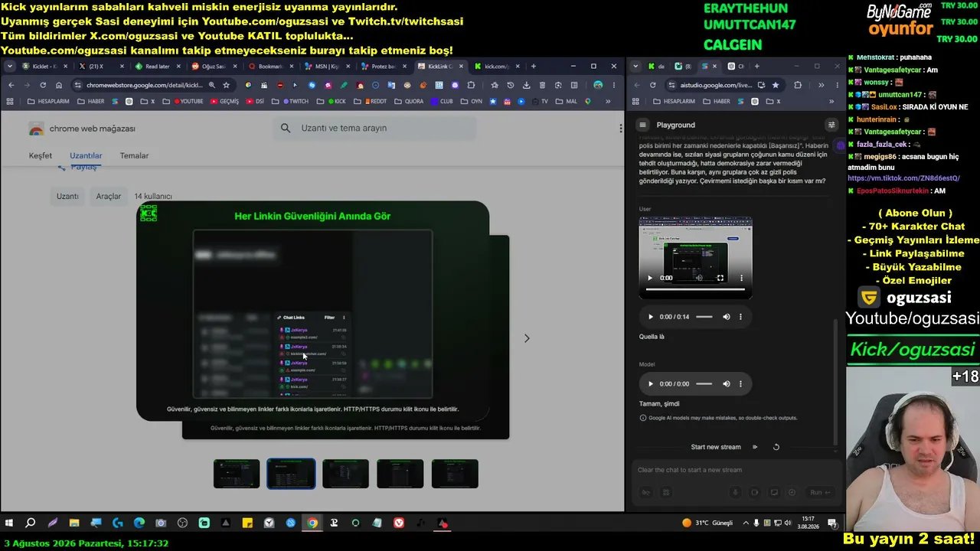Click Start new stream in AI Studio
980x551 pixels.
point(716,447)
